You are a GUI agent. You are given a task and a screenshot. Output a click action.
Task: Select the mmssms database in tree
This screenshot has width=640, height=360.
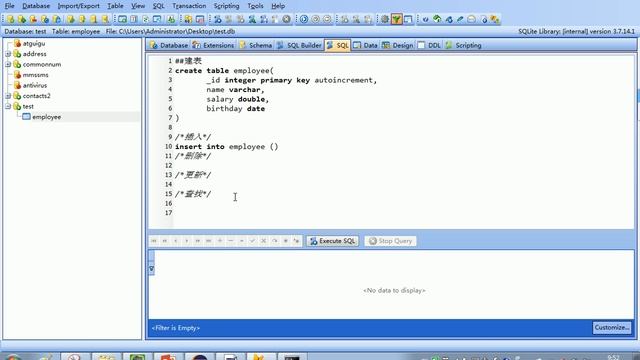[36, 75]
